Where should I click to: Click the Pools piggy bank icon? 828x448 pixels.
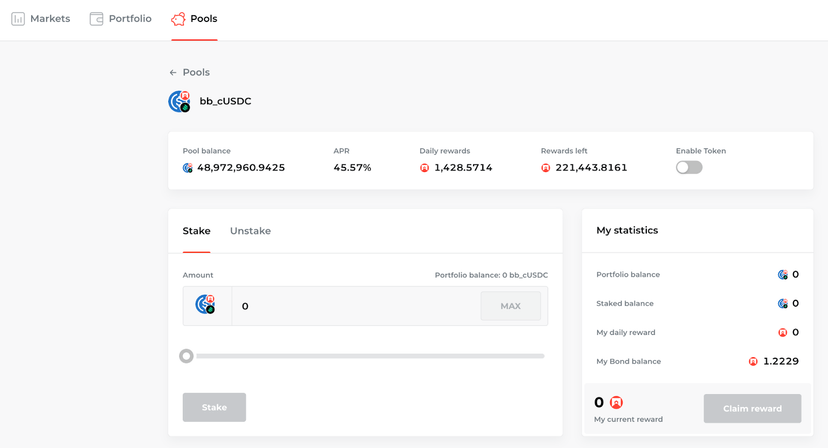tap(178, 19)
